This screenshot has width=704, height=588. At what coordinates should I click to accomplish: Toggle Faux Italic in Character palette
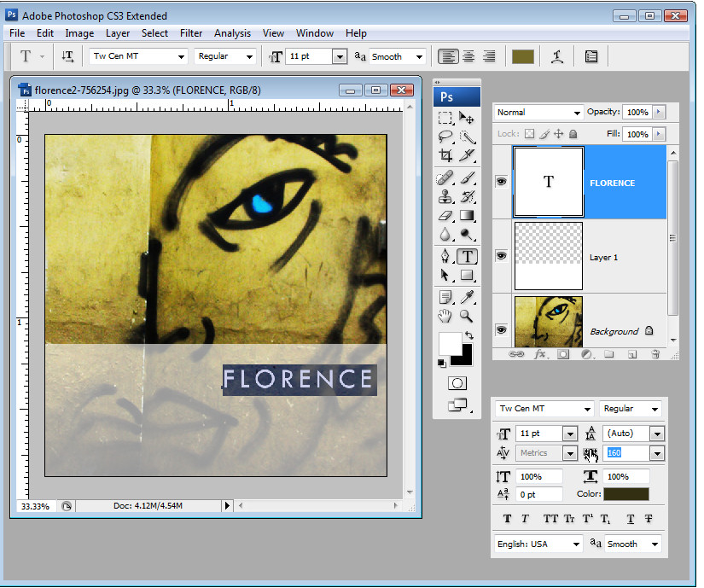pos(525,519)
